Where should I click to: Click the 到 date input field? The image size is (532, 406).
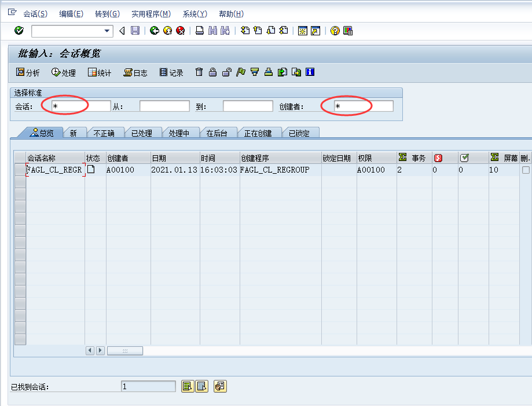tap(248, 106)
